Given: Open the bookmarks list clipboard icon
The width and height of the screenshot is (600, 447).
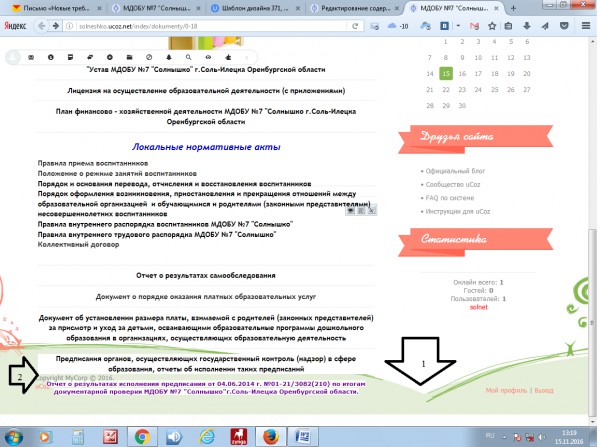Looking at the screenshot, I should point(508,26).
